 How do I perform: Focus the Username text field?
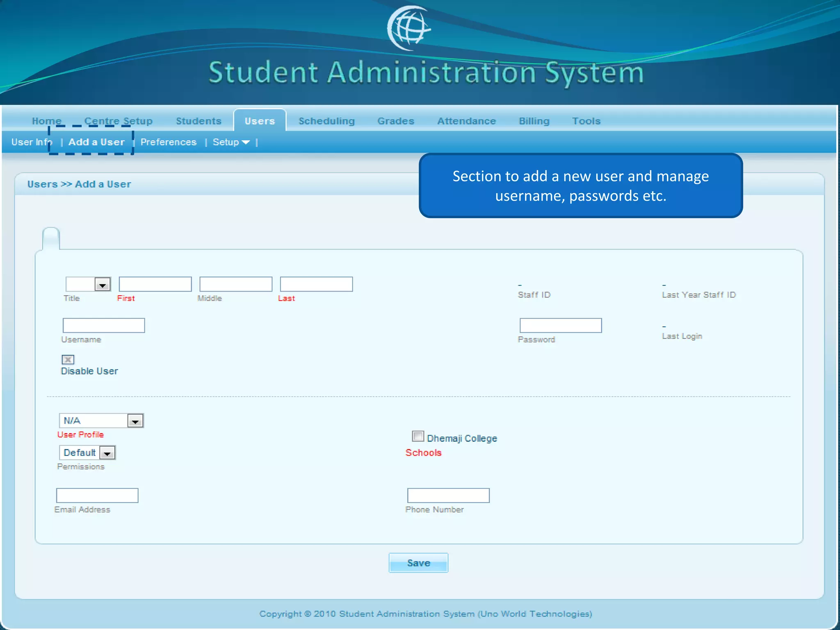point(104,325)
